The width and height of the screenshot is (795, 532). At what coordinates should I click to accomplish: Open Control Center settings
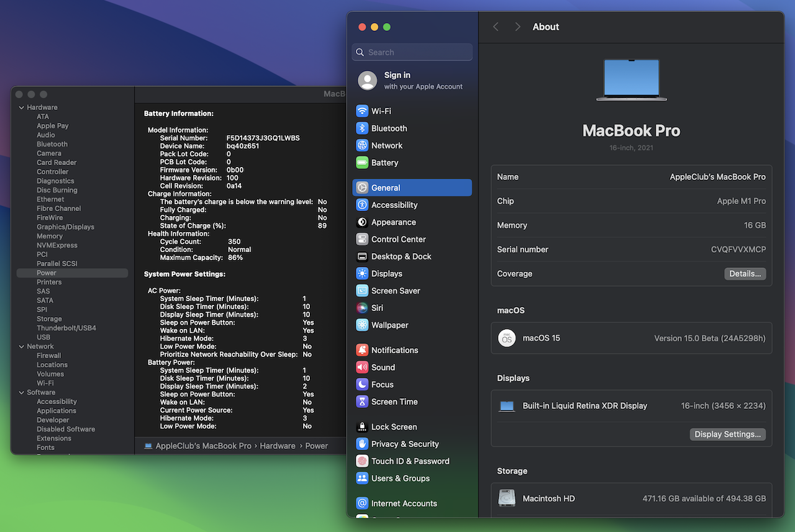tap(412, 239)
